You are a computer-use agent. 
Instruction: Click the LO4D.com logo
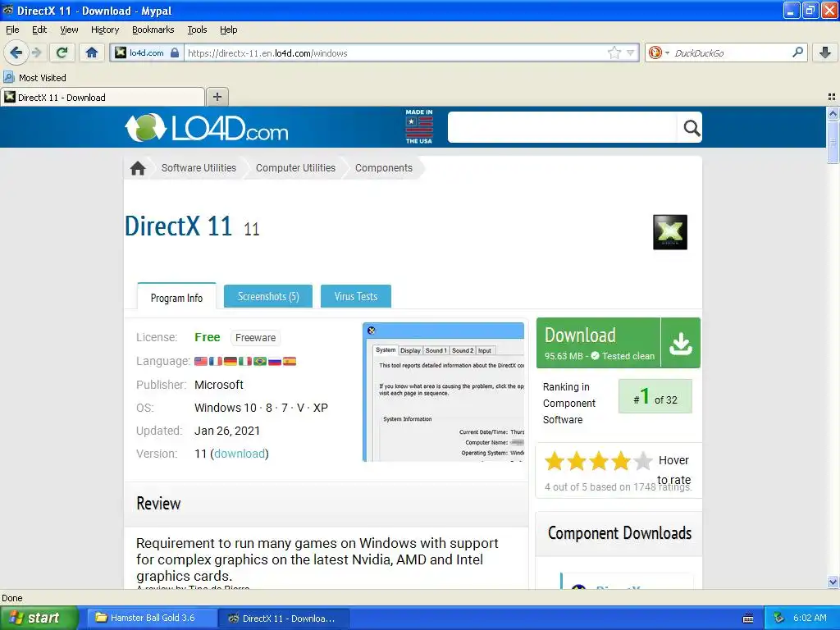coord(206,128)
